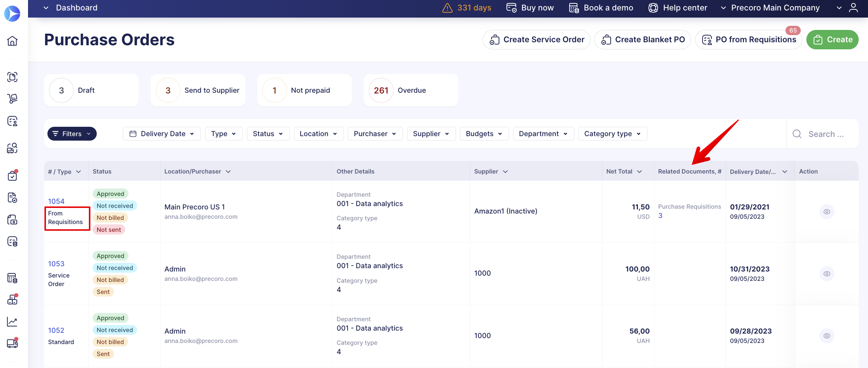Open the Home icon in the sidebar
The width and height of the screenshot is (868, 368).
[12, 41]
